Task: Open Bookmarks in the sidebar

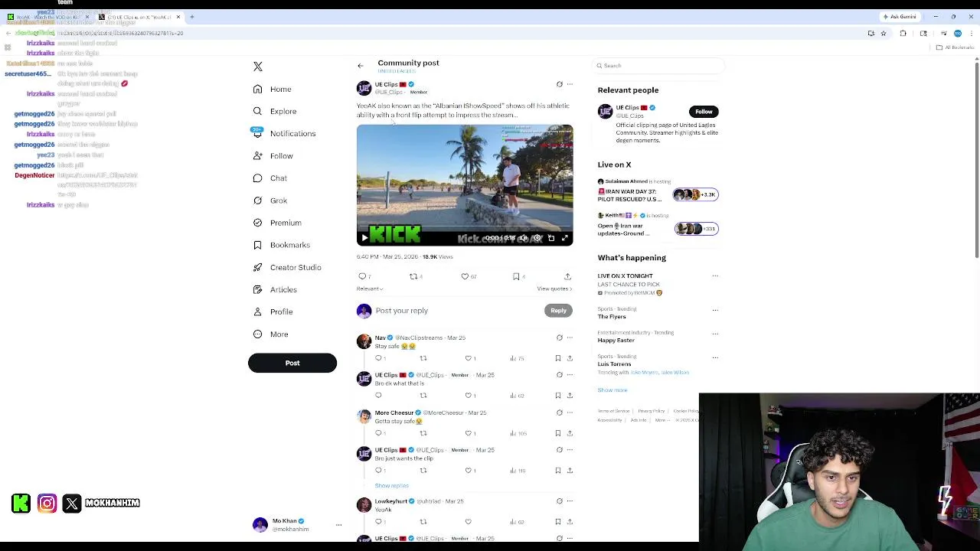Action: pos(281,245)
